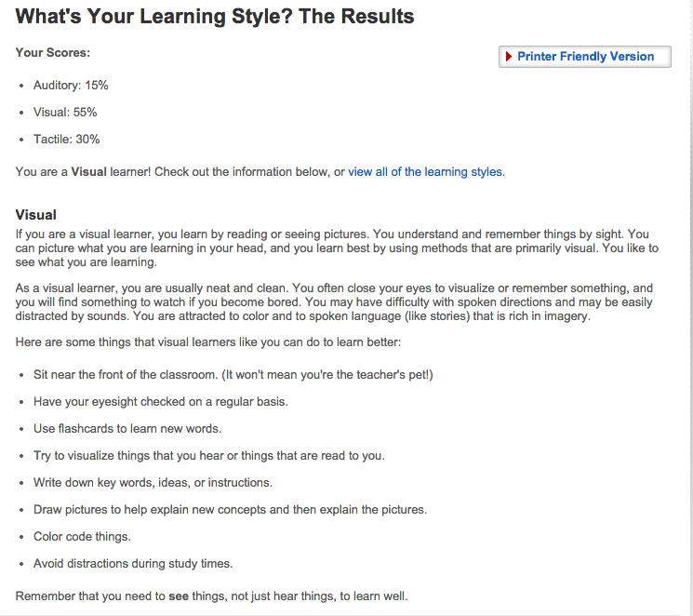Select the 'Tactile: 30%' score item
This screenshot has height=616, width=693.
(x=66, y=140)
